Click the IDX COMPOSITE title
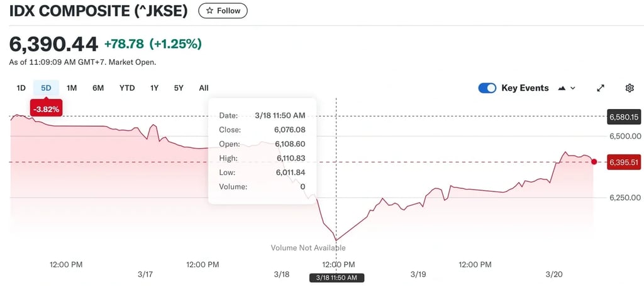 tap(99, 11)
